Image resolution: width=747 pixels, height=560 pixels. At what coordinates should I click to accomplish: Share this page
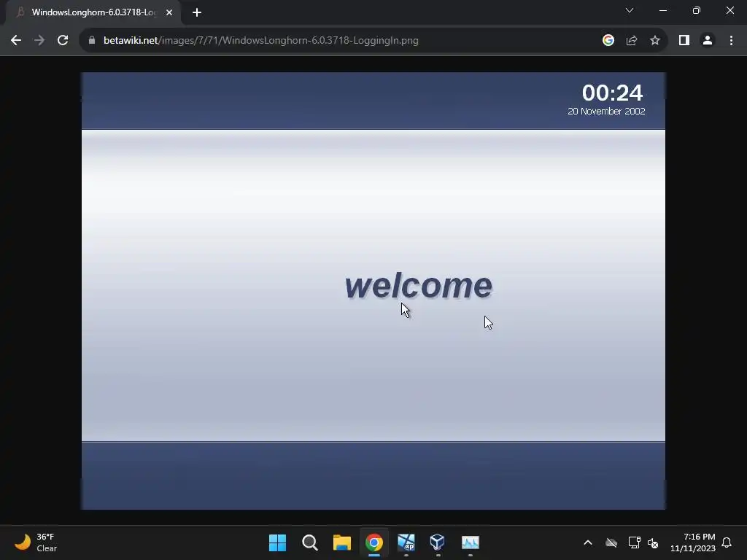[x=632, y=41]
